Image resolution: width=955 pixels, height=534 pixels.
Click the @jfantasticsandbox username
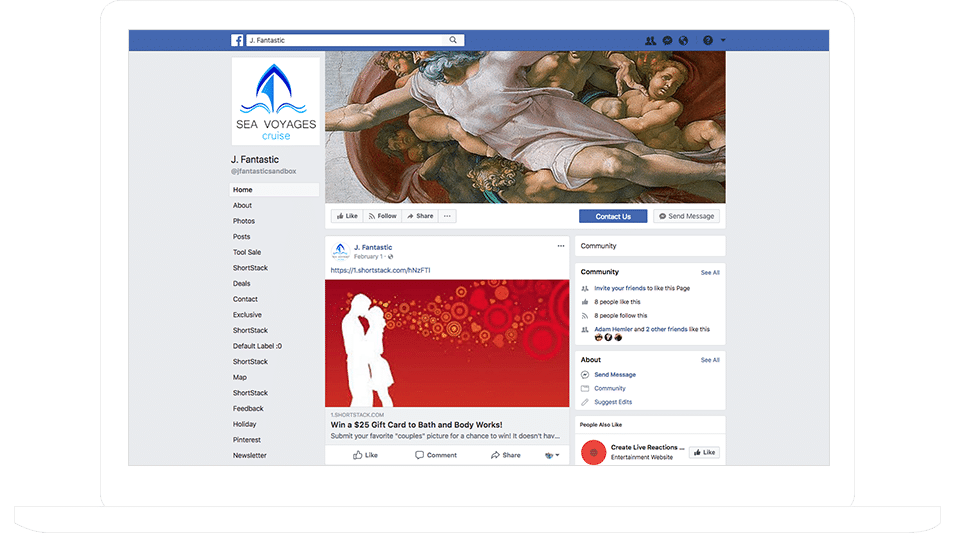(x=263, y=172)
